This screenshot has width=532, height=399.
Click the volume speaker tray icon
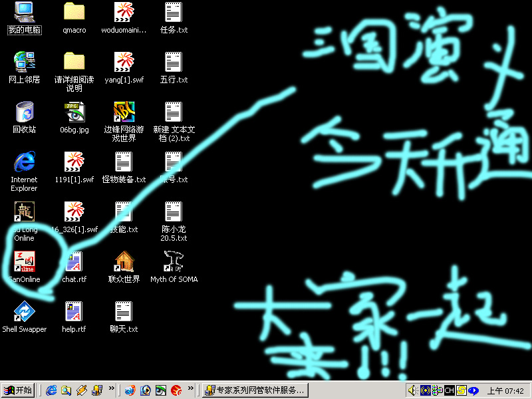pyautogui.click(x=412, y=390)
